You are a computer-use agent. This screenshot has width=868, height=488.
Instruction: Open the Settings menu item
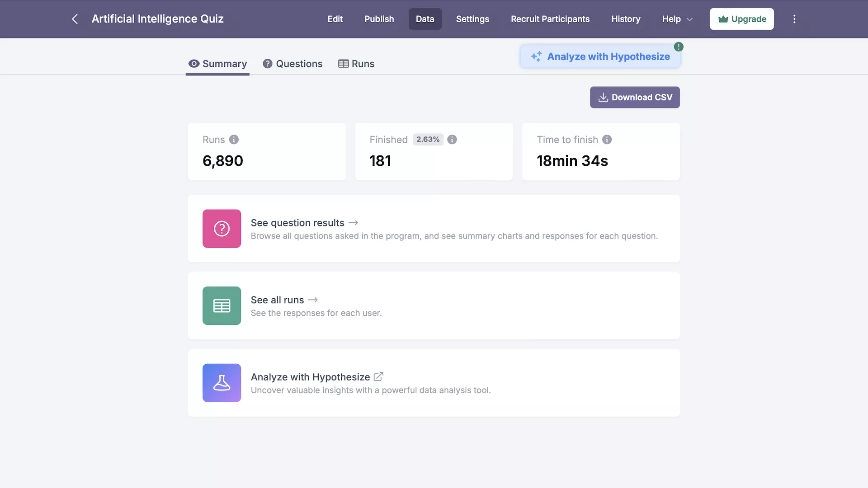[x=472, y=19]
